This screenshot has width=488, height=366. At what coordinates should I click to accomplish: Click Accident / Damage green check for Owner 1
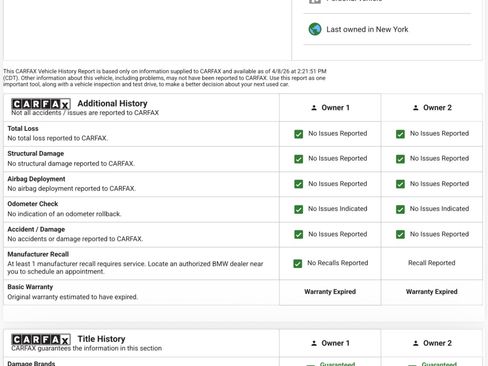[299, 234]
